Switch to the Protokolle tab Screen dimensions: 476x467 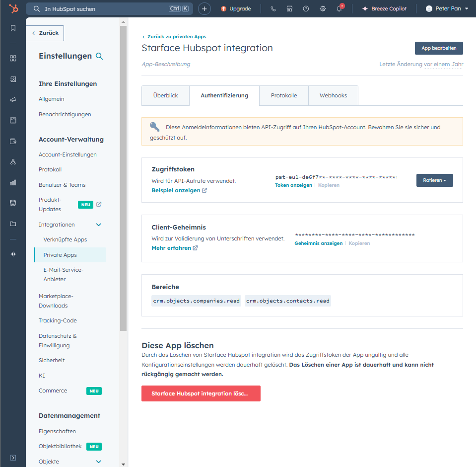284,95
